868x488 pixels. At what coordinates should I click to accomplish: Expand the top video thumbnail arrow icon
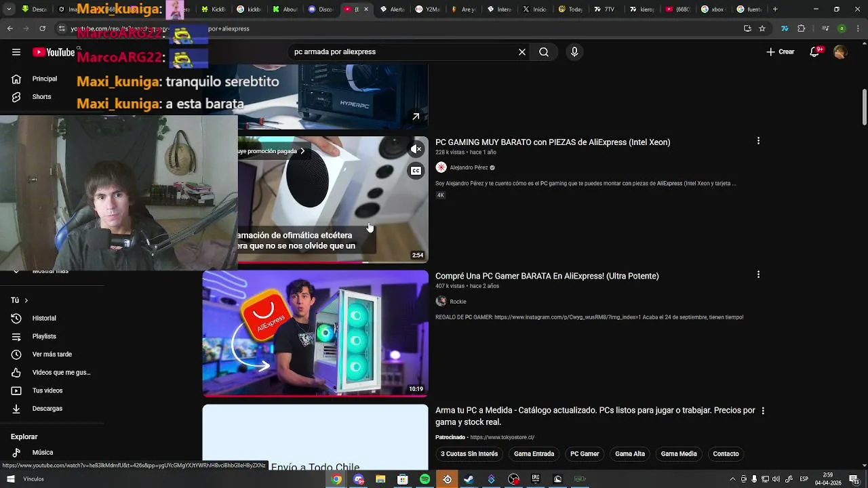[416, 117]
